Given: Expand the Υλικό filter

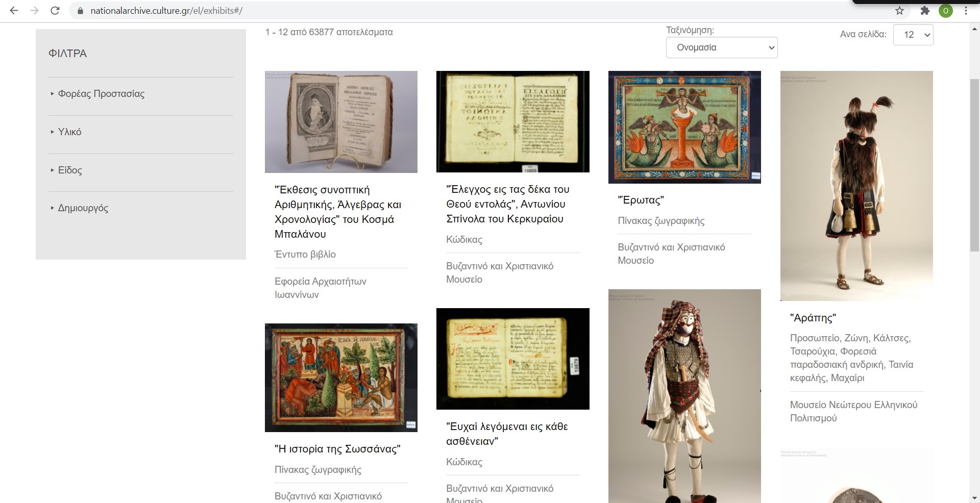Looking at the screenshot, I should click(69, 132).
